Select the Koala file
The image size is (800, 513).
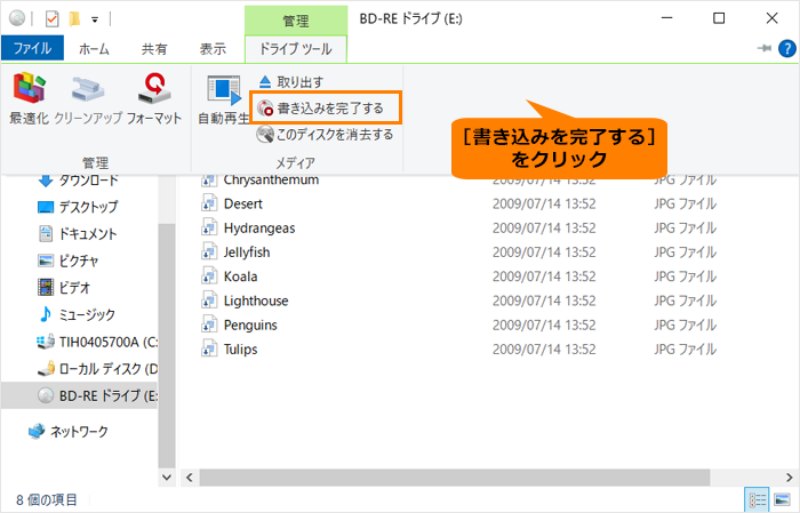(240, 277)
